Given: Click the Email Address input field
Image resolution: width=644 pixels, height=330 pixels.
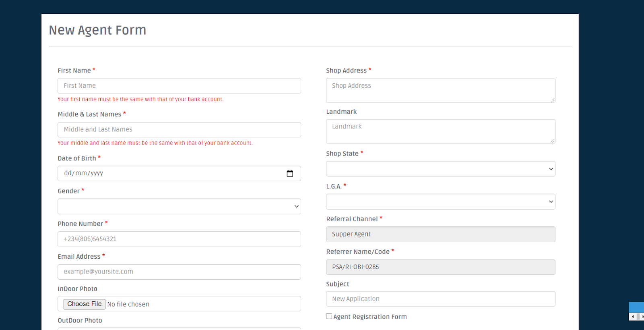Looking at the screenshot, I should (x=179, y=272).
